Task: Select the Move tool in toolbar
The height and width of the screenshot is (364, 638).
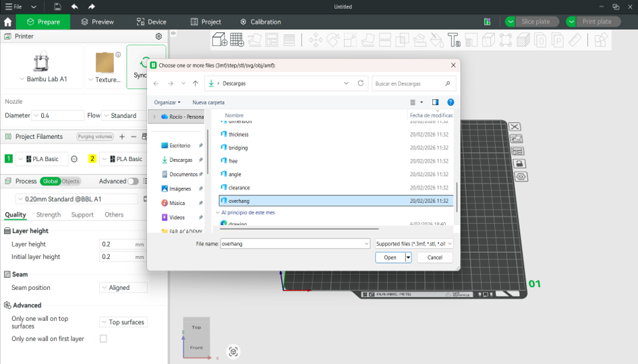Action: pos(316,40)
